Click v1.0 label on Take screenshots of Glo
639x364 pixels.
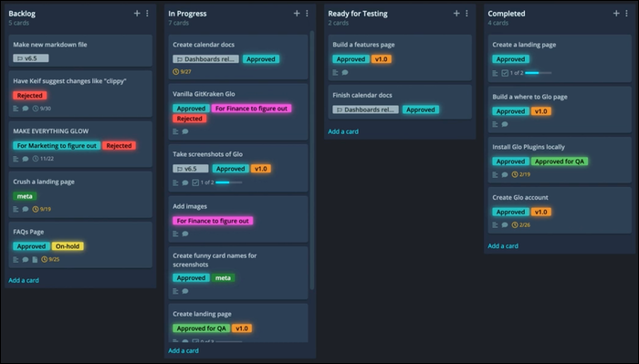261,169
